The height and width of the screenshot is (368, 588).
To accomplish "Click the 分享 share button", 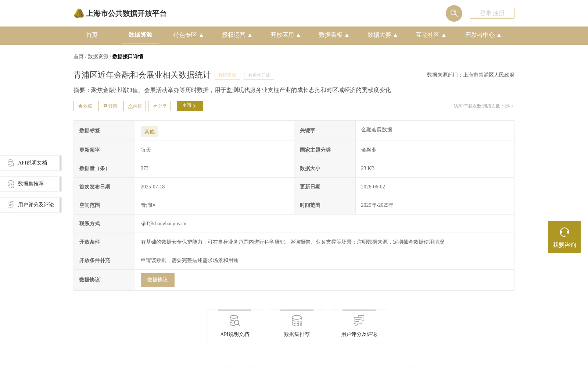I will [x=159, y=106].
